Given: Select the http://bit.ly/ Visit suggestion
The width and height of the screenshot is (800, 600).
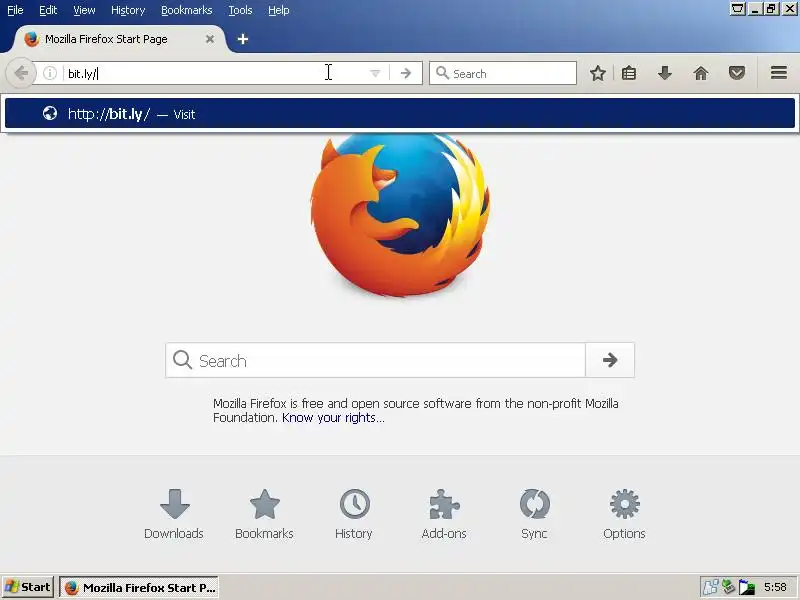Looking at the screenshot, I should [399, 113].
